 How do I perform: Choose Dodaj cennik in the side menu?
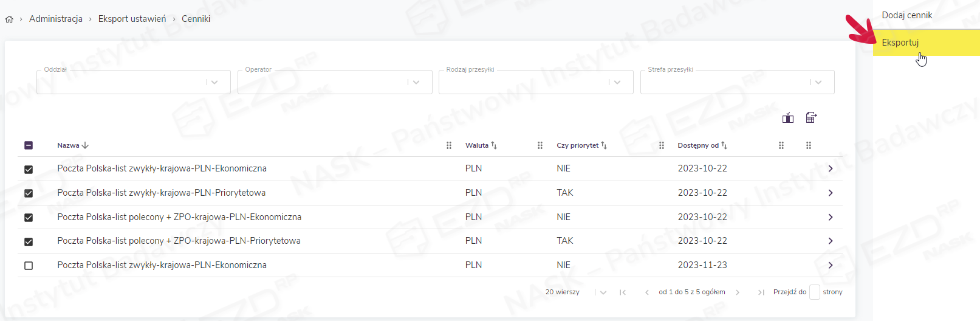tap(906, 15)
